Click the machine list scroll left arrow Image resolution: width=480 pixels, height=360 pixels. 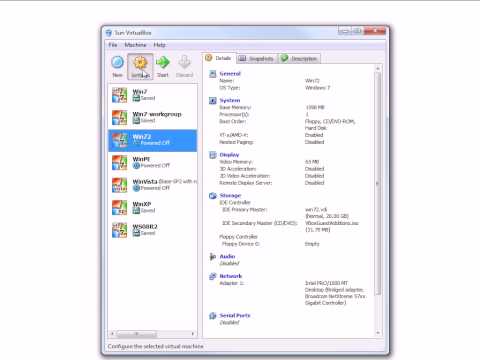coord(112,334)
